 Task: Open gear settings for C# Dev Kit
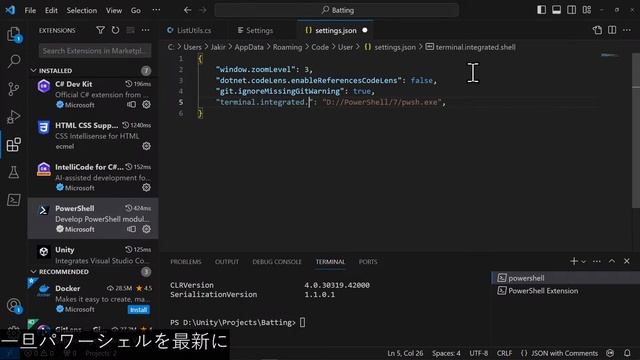[147, 104]
